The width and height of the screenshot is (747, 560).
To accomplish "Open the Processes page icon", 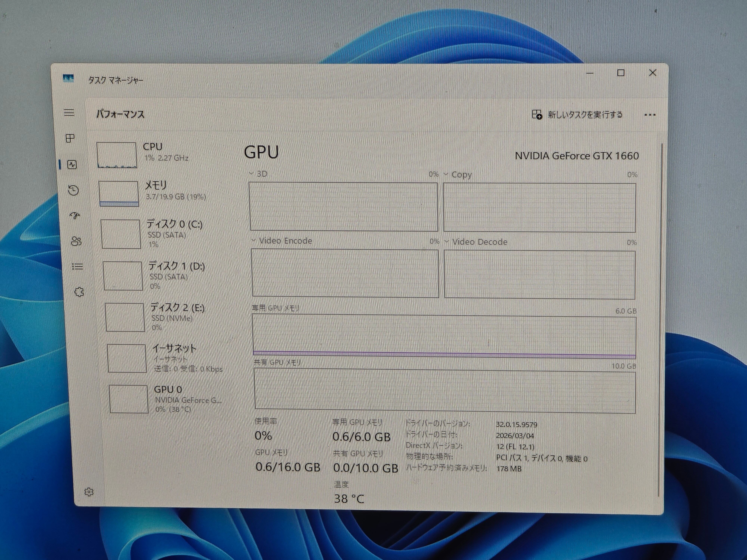I will click(70, 138).
